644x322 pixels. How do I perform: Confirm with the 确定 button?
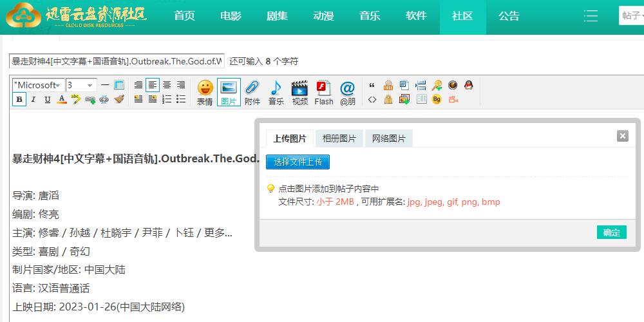click(x=611, y=232)
